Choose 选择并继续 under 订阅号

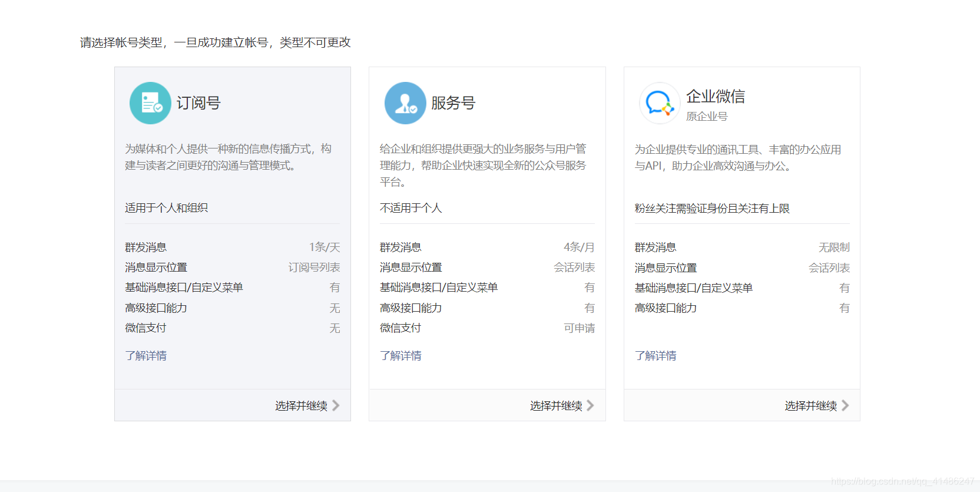coord(301,406)
